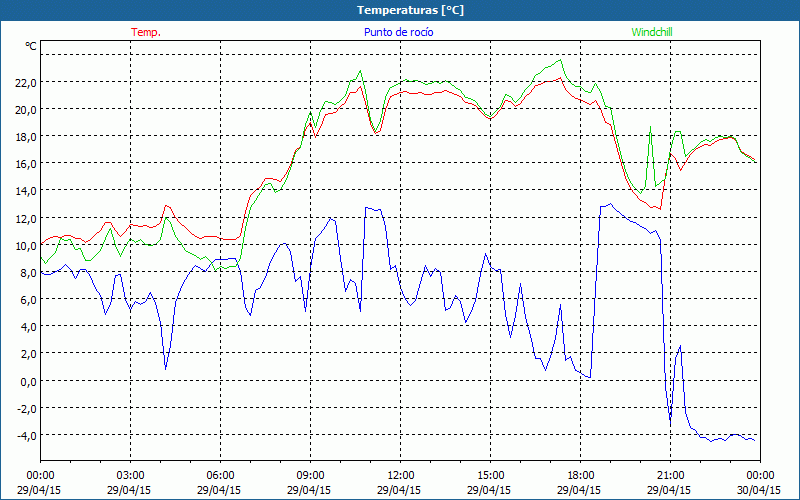The width and height of the screenshot is (800, 500).
Task: Click the 29/04/15 date under 21:00
Action: pos(669,490)
